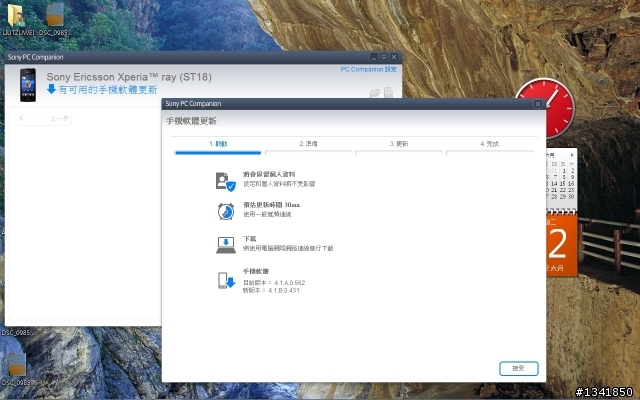Click date 30 in calendar gadget

571,197
